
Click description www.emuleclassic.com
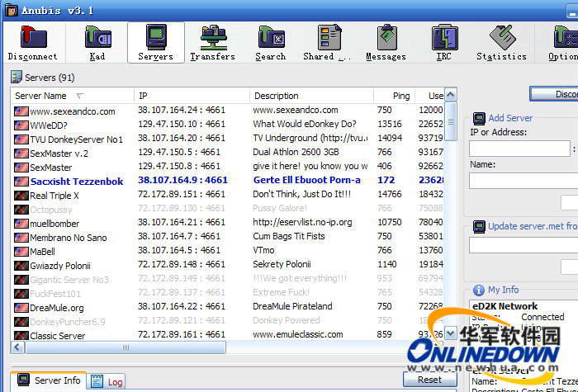(298, 334)
